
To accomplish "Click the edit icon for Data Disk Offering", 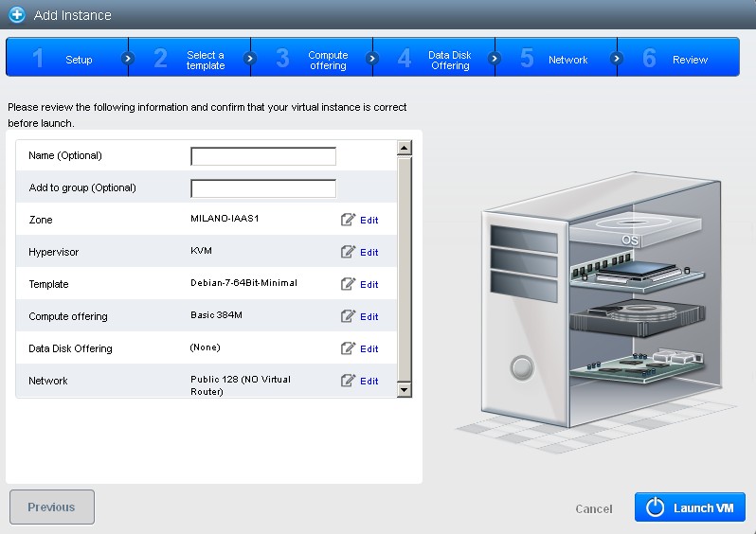I will [348, 348].
